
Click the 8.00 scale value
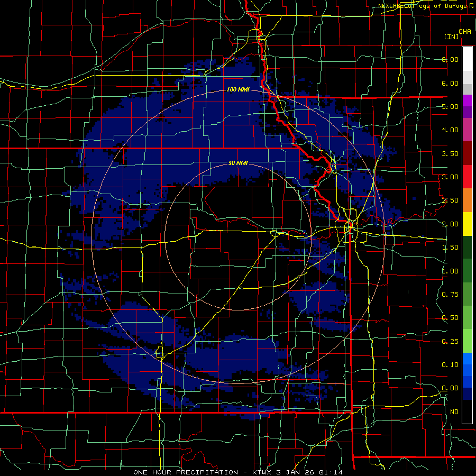[450, 59]
